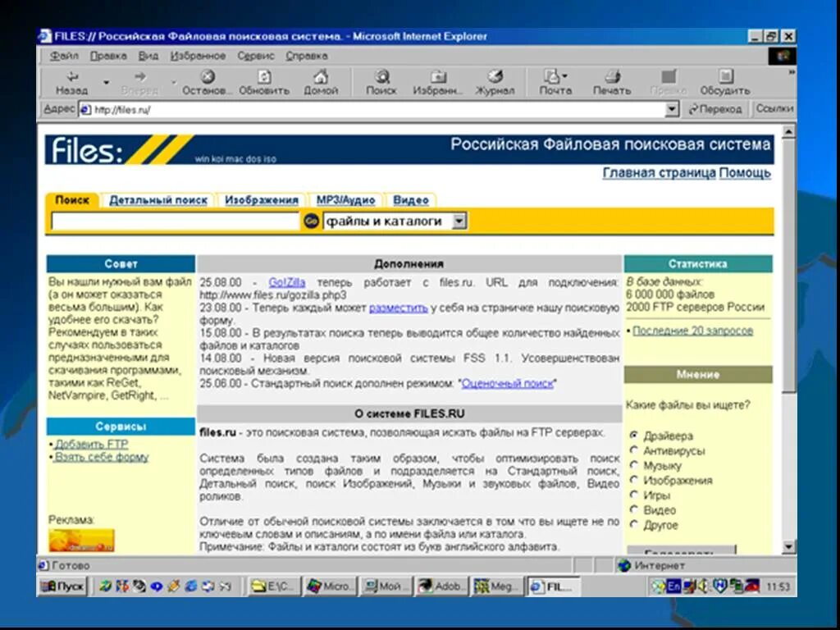The width and height of the screenshot is (840, 630).
Task: Expand the address bar dropdown arrow
Action: (672, 110)
